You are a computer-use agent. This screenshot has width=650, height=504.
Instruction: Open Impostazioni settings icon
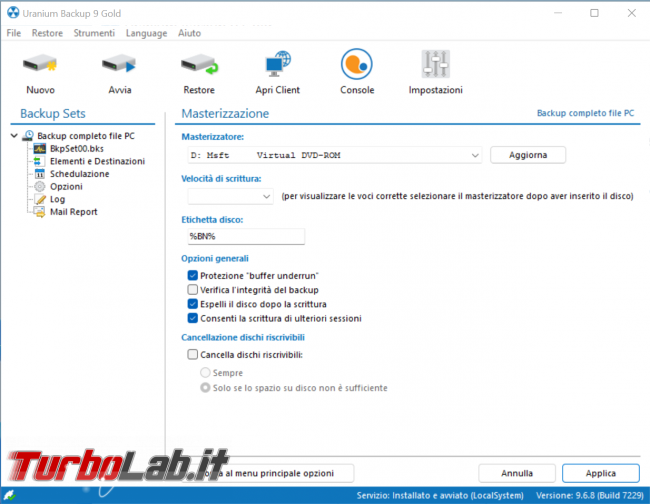pos(436,64)
